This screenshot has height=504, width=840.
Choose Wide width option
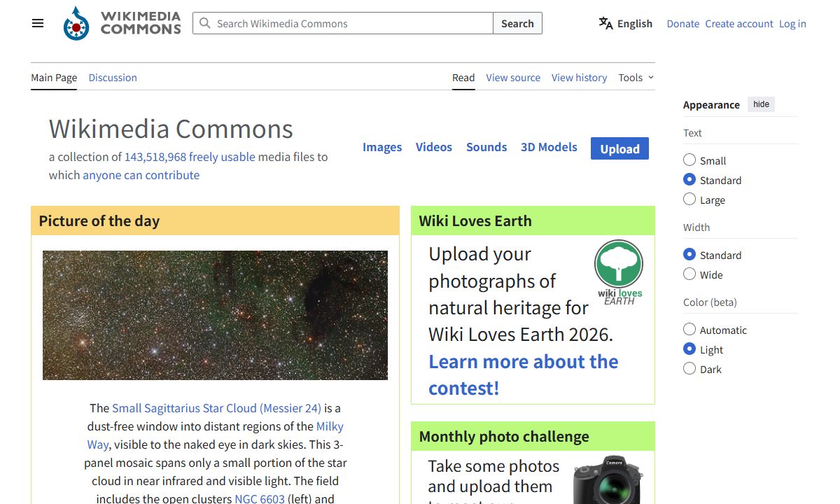(x=689, y=274)
